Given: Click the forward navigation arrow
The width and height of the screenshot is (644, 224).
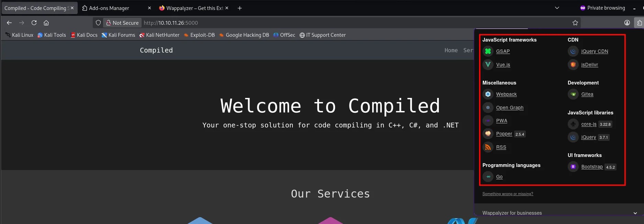Looking at the screenshot, I should point(22,23).
